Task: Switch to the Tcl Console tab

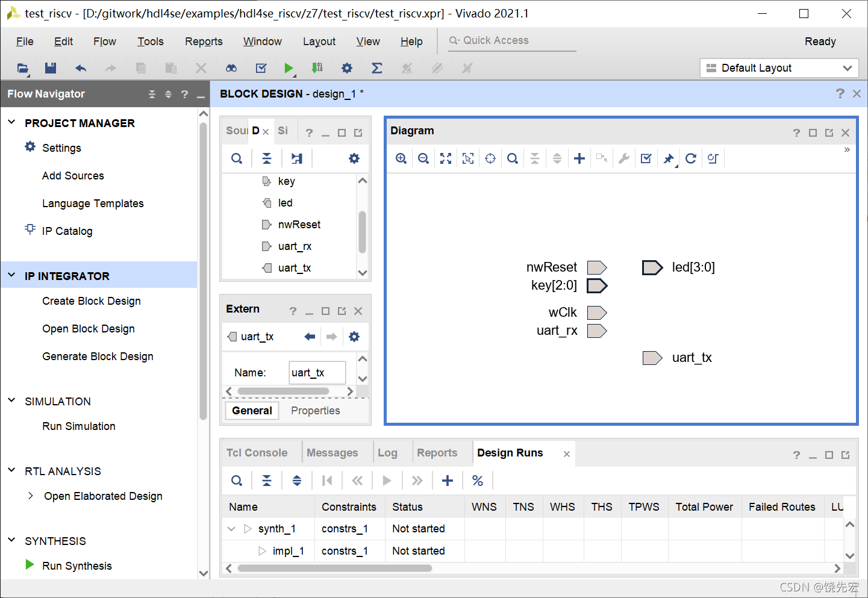Action: (257, 453)
